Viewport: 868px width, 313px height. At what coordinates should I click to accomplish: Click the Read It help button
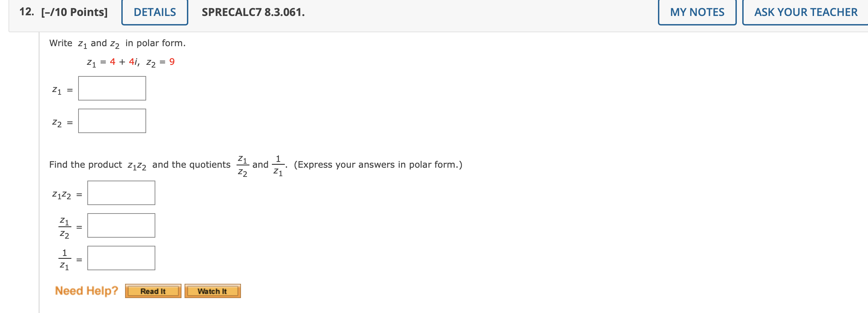(153, 291)
